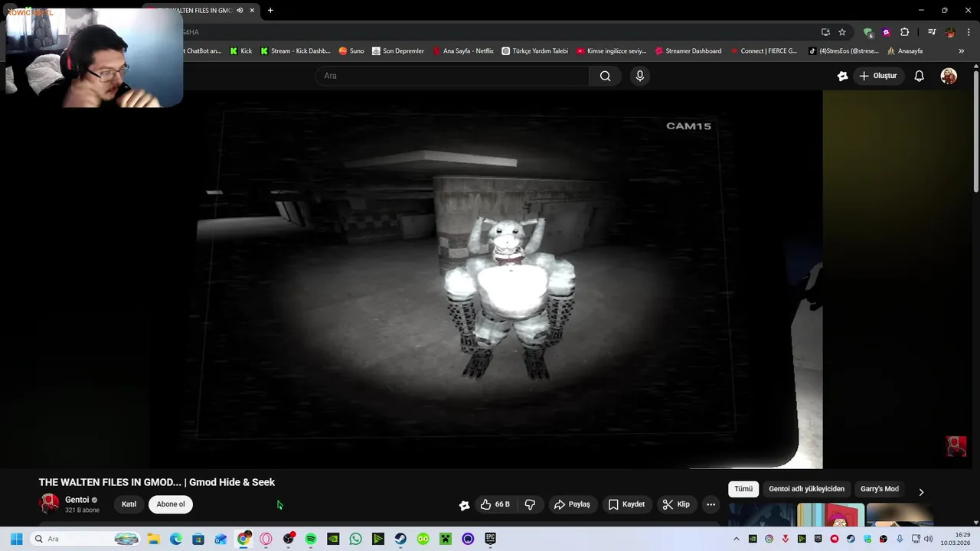This screenshot has width=980, height=551.
Task: Open Epic Games Launcher on taskbar
Action: point(490,539)
